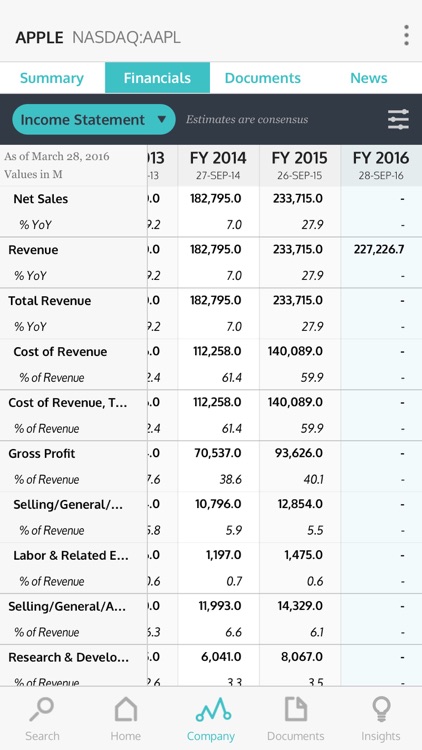Screen dimensions: 422x750
Task: Select the FY 2015 column header
Action: [x=300, y=165]
